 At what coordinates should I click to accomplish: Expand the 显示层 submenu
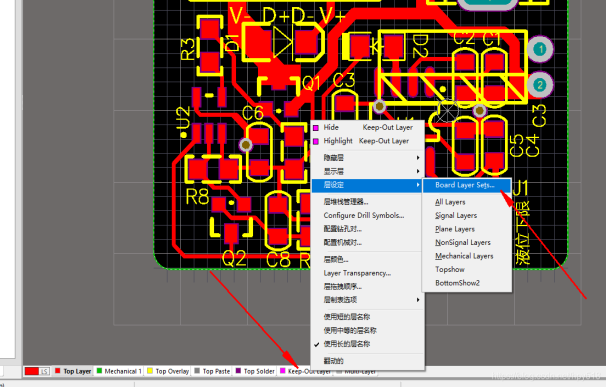tap(368, 171)
